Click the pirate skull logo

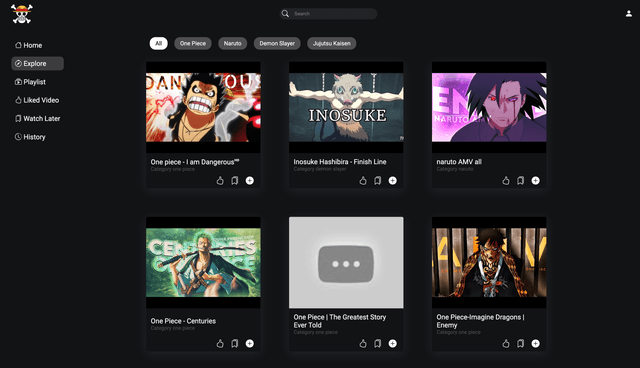tap(22, 14)
